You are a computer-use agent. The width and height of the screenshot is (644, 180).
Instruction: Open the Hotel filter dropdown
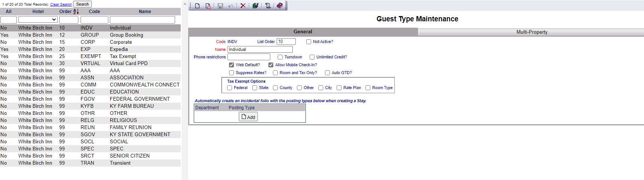coord(38,20)
